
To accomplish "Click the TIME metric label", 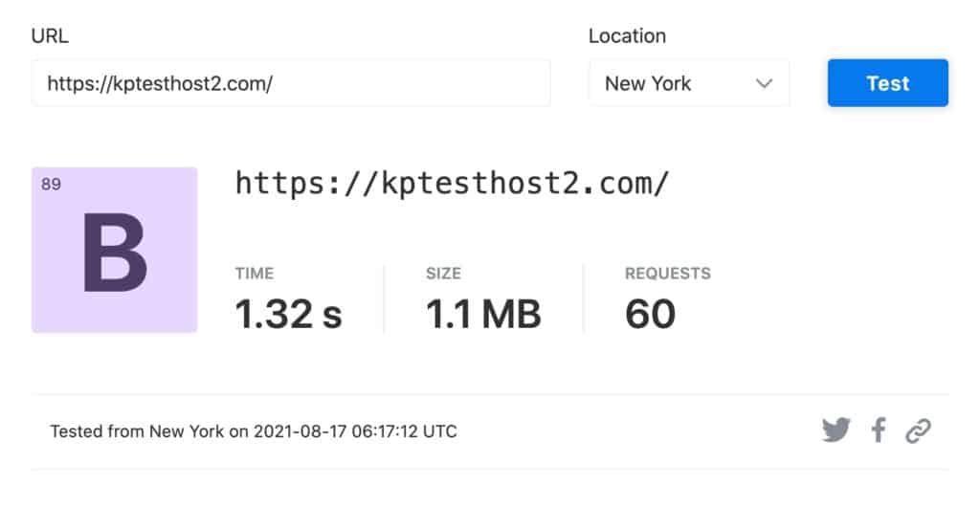I will pyautogui.click(x=254, y=274).
